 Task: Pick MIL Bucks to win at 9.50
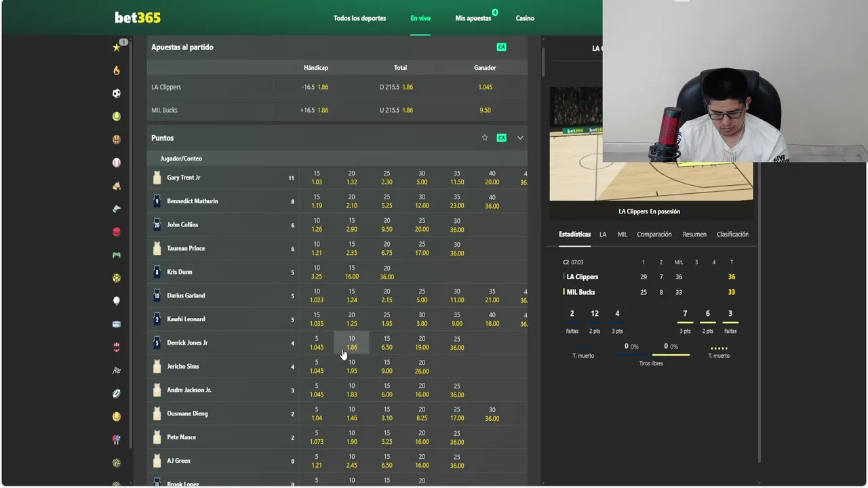(x=485, y=110)
